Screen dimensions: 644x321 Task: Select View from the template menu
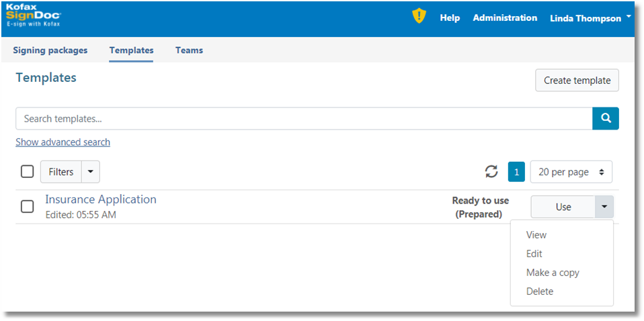(x=536, y=235)
